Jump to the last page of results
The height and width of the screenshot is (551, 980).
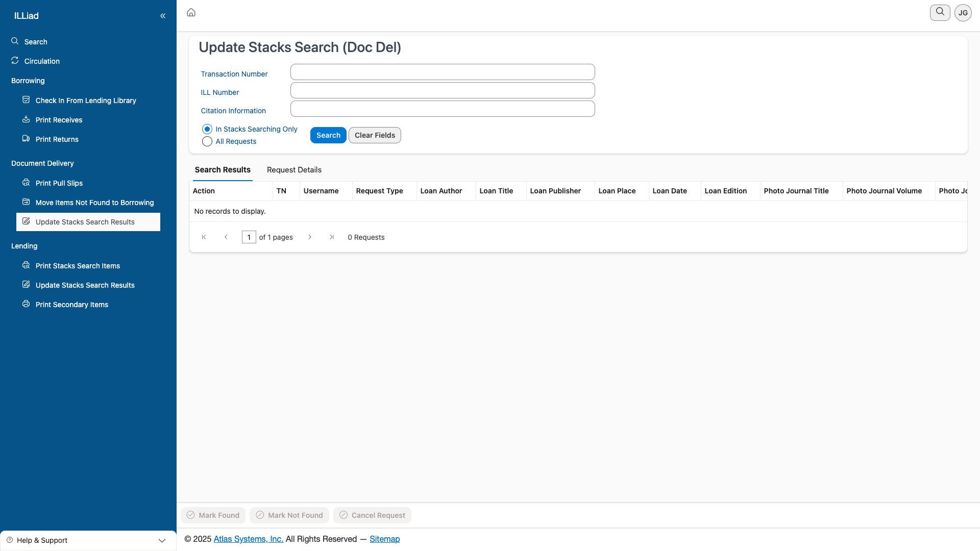(332, 237)
